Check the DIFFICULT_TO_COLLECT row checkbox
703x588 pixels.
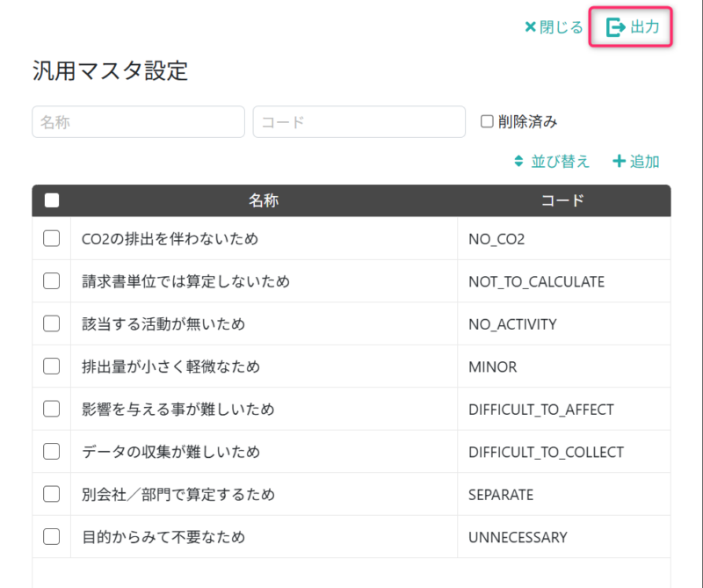point(51,451)
